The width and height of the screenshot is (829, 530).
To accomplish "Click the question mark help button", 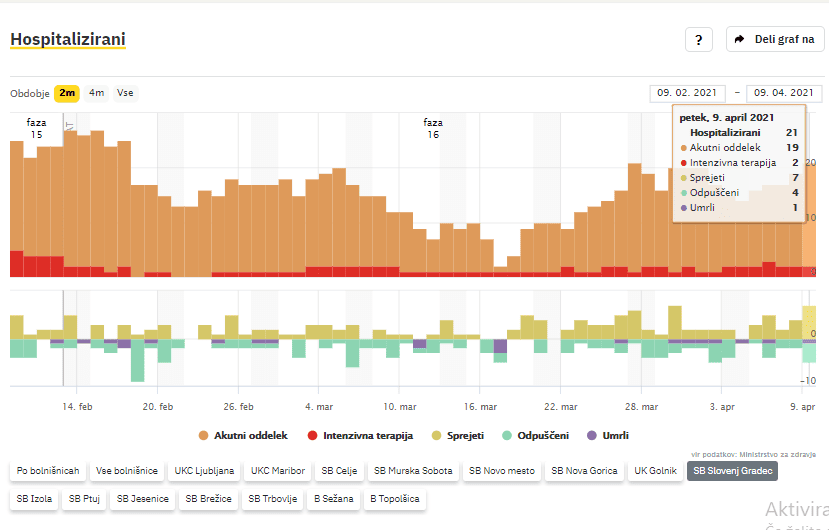I will pyautogui.click(x=698, y=40).
